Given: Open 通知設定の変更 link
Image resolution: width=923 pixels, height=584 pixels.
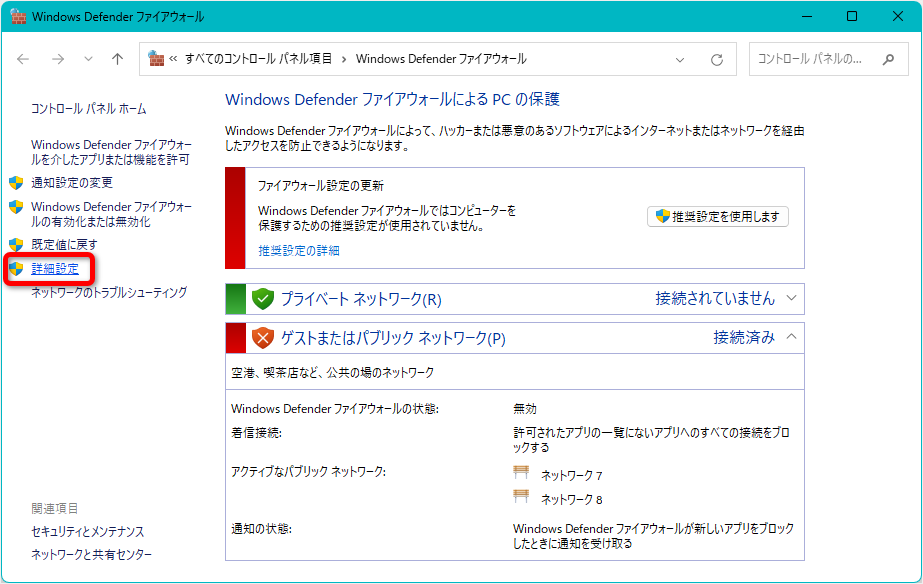Looking at the screenshot, I should pos(72,183).
